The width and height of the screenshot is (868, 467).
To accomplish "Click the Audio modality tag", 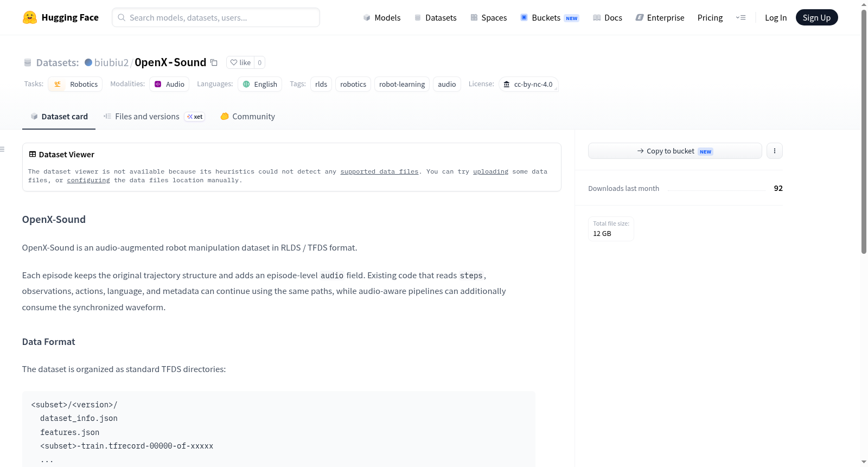I will 169,84.
